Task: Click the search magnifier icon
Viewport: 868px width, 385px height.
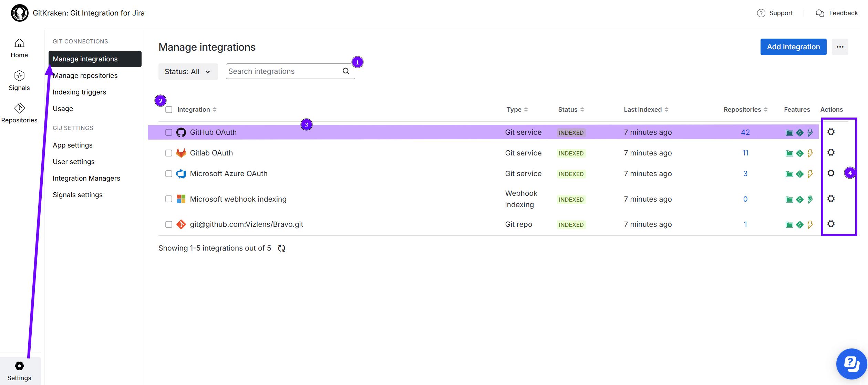Action: pyautogui.click(x=346, y=71)
